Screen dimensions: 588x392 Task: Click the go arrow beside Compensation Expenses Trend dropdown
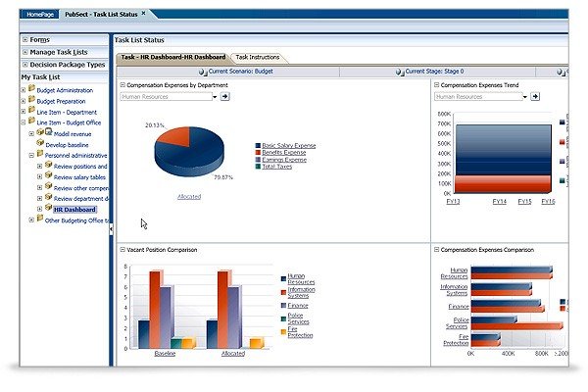point(535,97)
